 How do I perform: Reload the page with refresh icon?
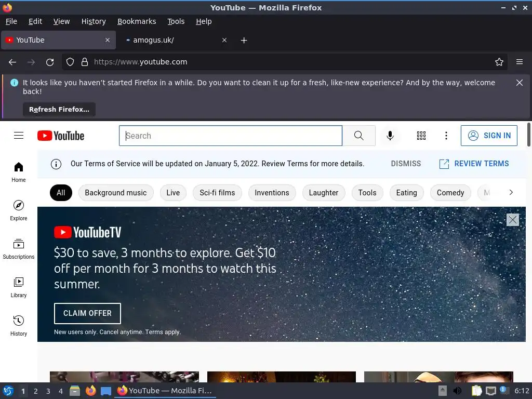[x=50, y=62]
